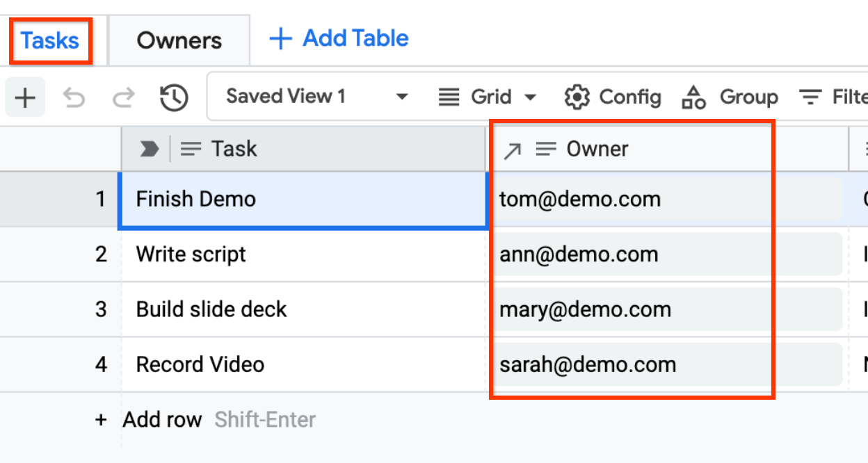868x463 pixels.
Task: Click the plus icon on the toolbar
Action: pyautogui.click(x=24, y=97)
